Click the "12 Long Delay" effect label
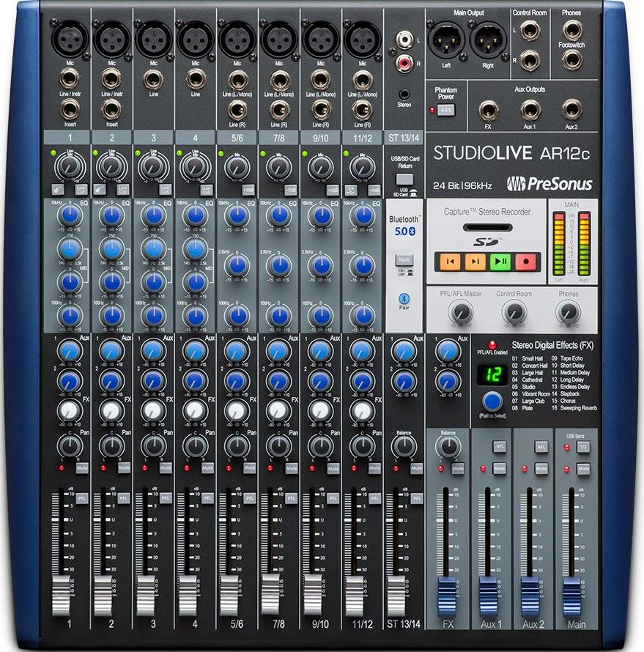This screenshot has width=644, height=652. pos(568,379)
